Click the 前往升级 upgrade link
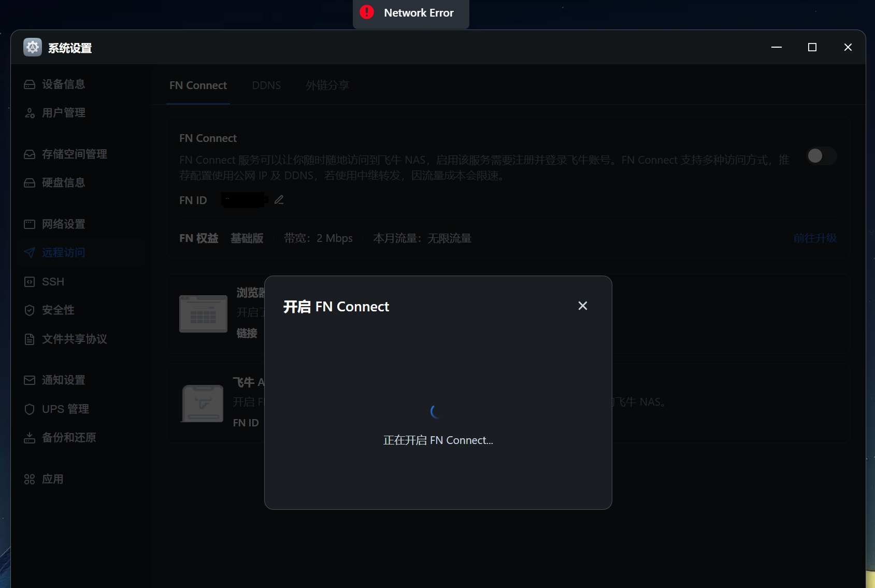Image resolution: width=875 pixels, height=588 pixels. coord(815,238)
